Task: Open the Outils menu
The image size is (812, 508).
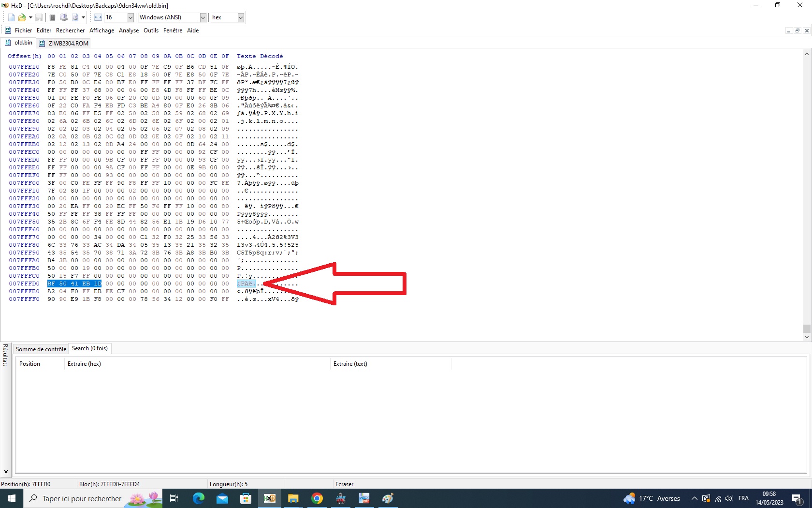Action: pyautogui.click(x=151, y=30)
